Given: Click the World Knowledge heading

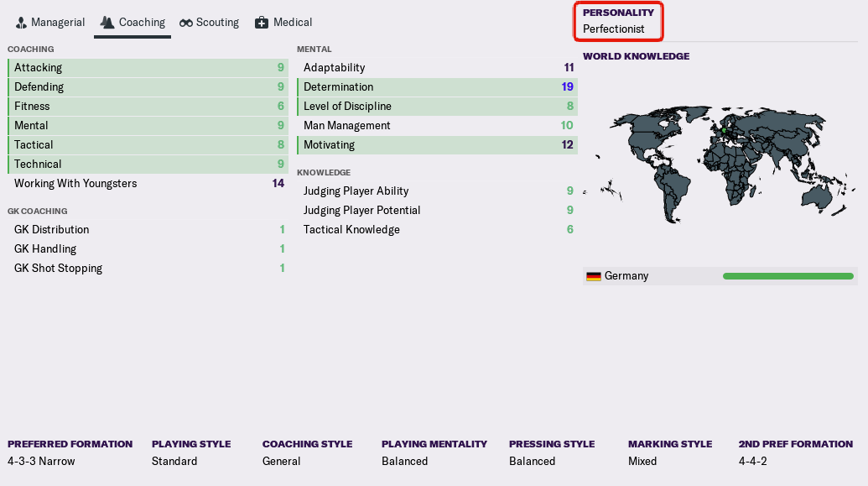Looking at the screenshot, I should (636, 56).
